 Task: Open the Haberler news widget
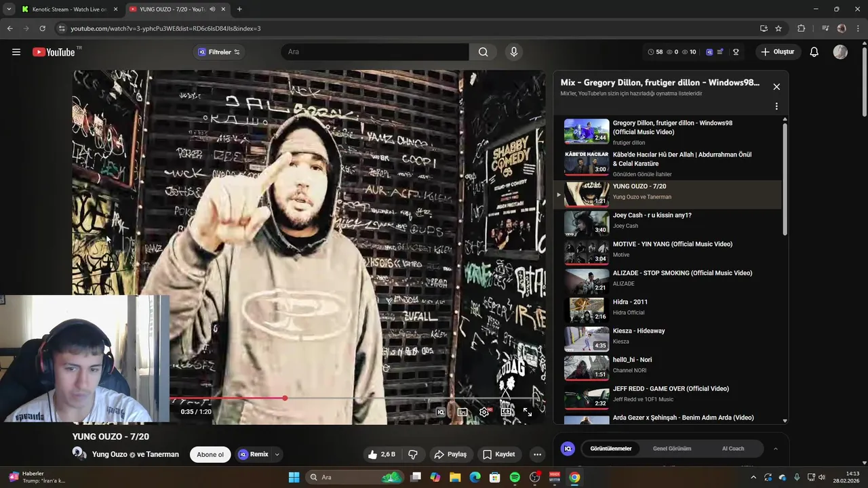coord(37,477)
